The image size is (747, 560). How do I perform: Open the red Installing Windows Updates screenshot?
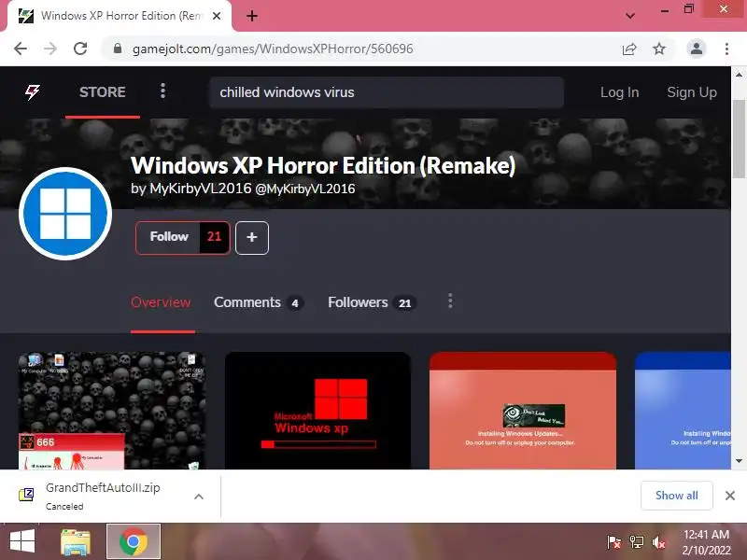[x=523, y=411]
